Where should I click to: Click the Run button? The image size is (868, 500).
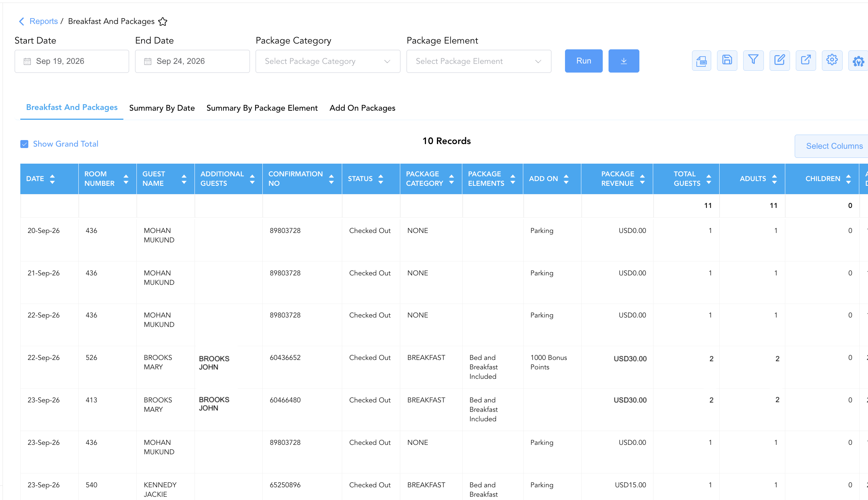(x=584, y=61)
